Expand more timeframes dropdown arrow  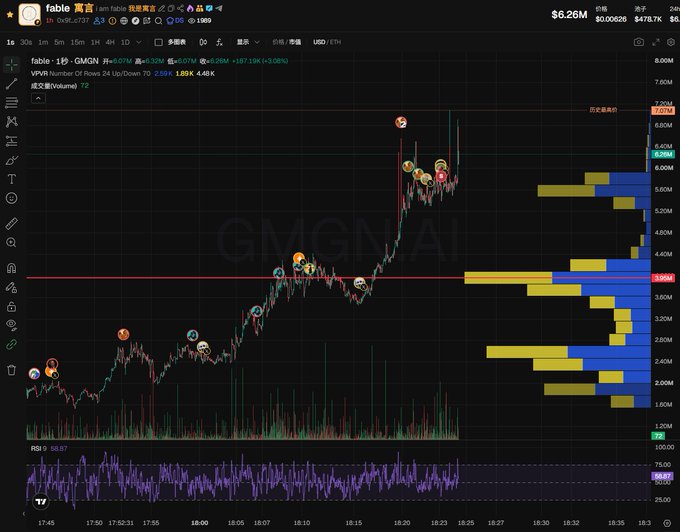click(x=139, y=42)
